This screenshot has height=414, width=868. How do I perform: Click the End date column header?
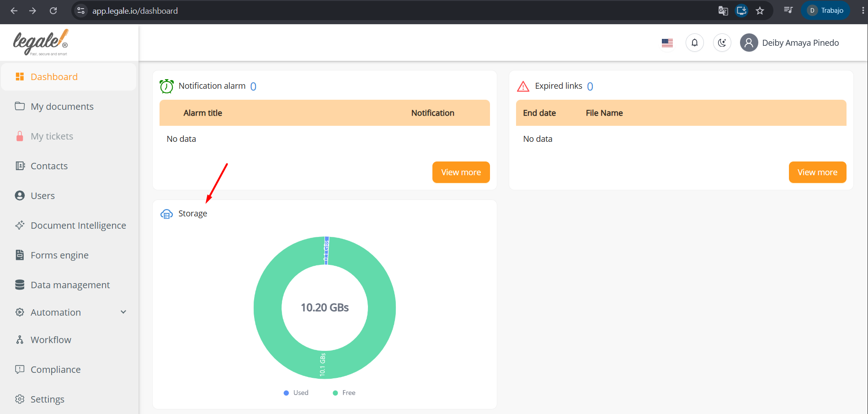(539, 113)
